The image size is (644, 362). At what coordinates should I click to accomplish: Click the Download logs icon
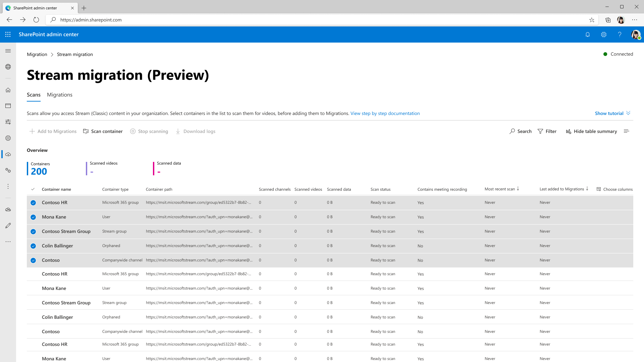[x=178, y=131]
